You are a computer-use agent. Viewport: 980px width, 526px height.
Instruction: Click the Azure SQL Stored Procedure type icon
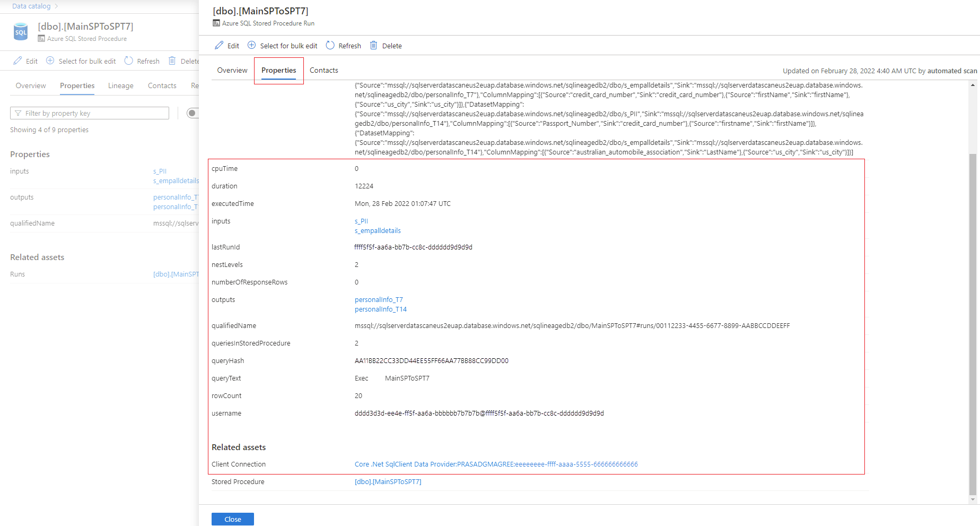pyautogui.click(x=41, y=39)
